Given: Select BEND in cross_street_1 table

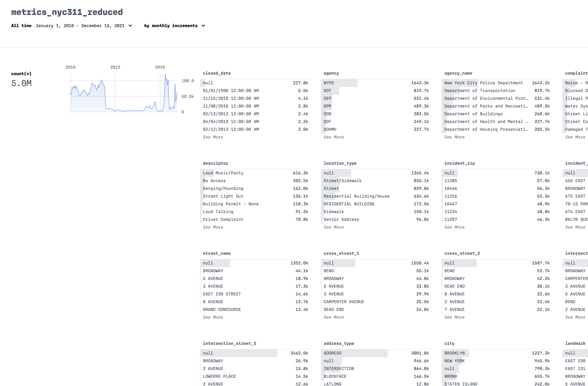Looking at the screenshot, I should coord(376,271).
